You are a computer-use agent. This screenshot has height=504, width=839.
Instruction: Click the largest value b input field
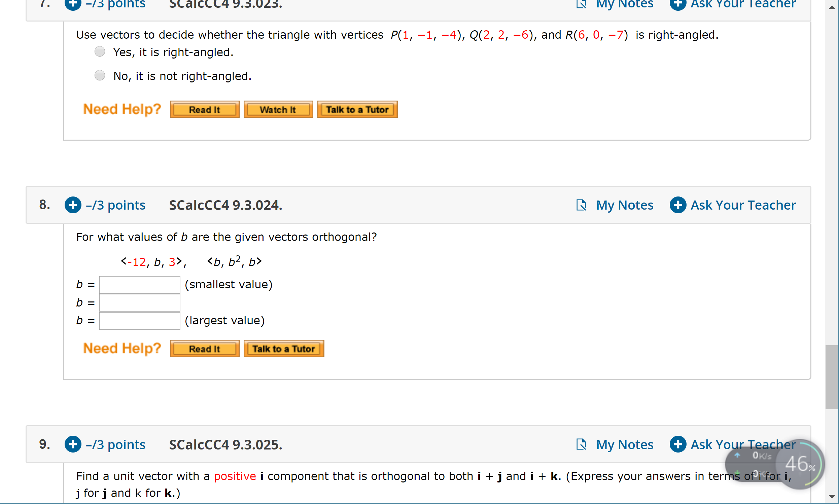point(140,321)
